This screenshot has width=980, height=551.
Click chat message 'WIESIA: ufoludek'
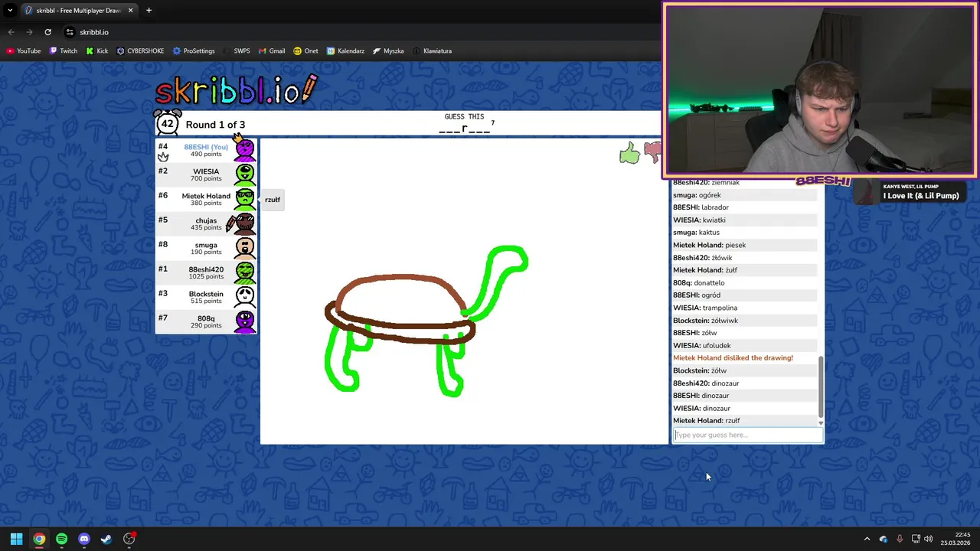coord(701,345)
